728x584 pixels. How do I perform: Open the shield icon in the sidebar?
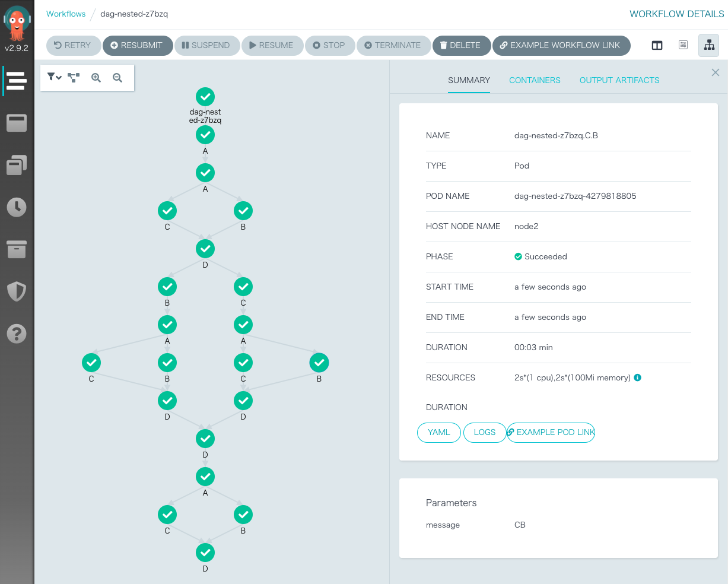coord(17,291)
